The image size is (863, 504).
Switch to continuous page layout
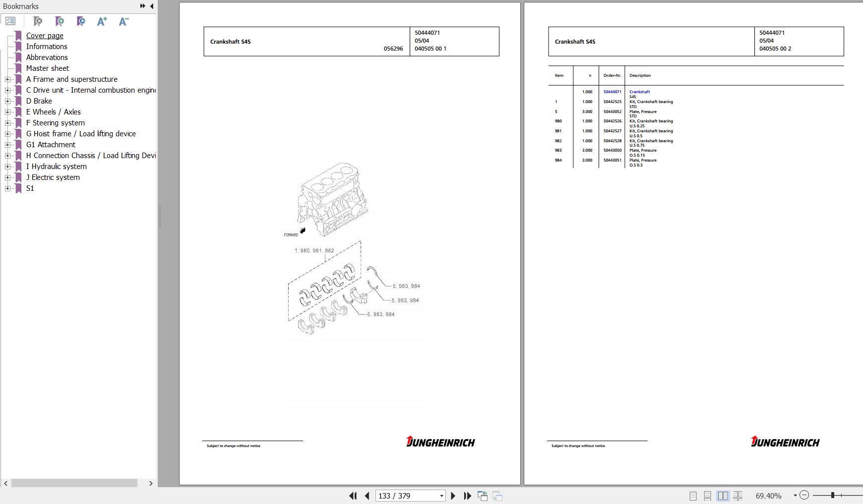pos(708,496)
